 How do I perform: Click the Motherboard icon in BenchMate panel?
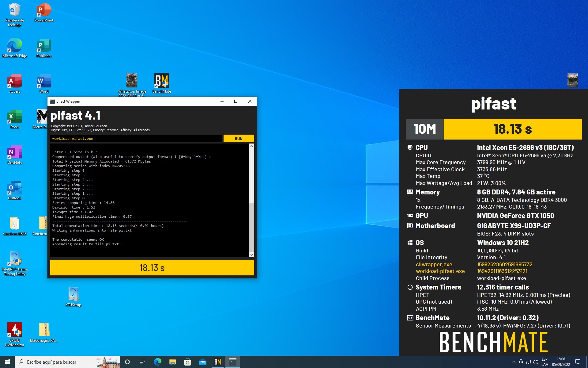[410, 226]
